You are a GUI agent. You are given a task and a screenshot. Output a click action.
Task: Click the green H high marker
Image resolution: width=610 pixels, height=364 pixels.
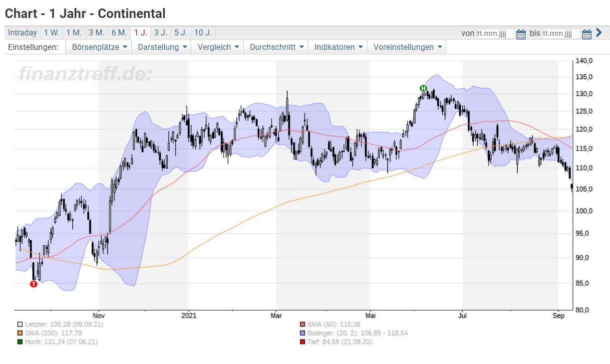pyautogui.click(x=423, y=88)
